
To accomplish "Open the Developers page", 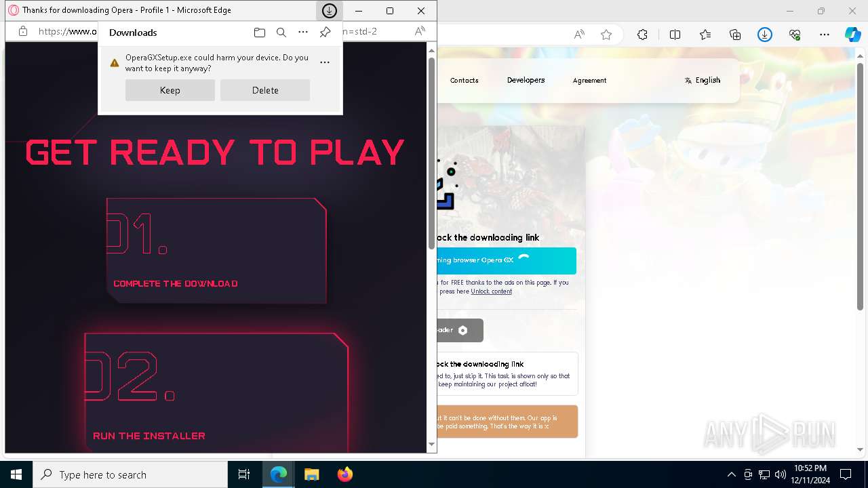I will pos(526,80).
